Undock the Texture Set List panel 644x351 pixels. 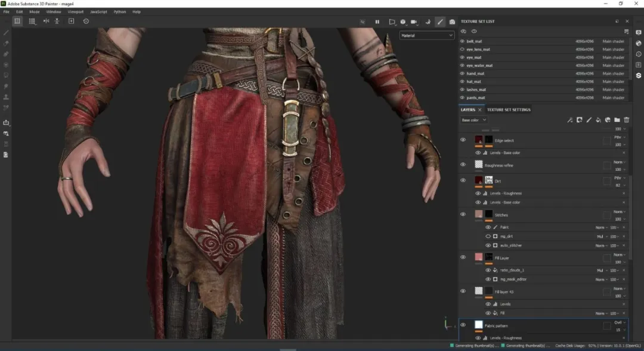tap(617, 21)
